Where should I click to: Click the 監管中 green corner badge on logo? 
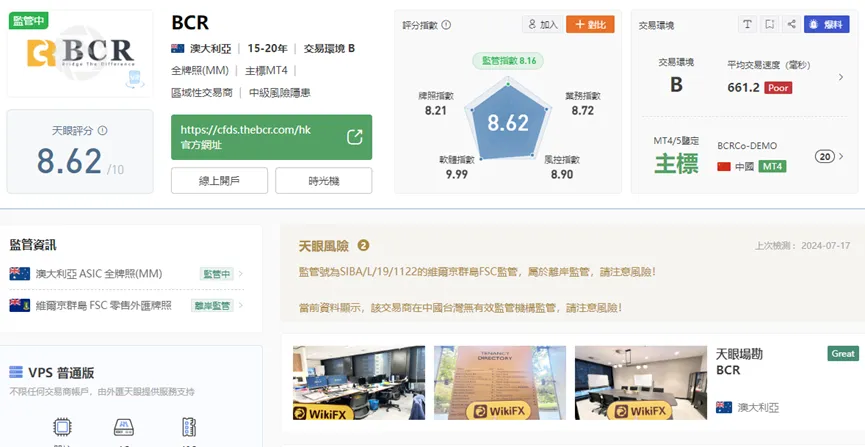coord(28,20)
